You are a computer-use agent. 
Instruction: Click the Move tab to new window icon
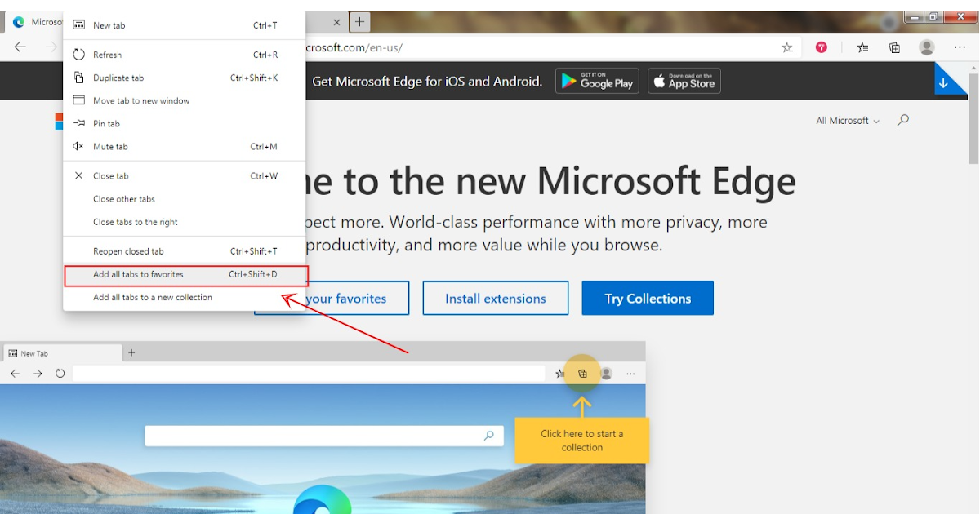79,100
